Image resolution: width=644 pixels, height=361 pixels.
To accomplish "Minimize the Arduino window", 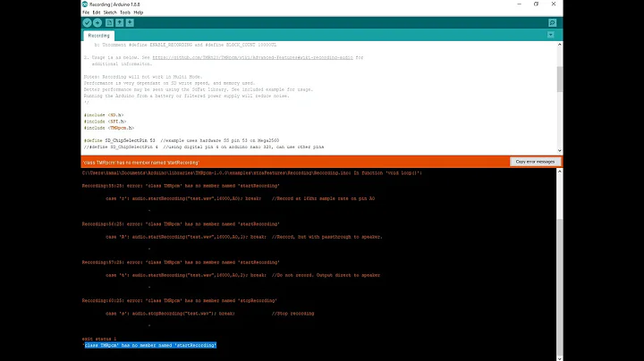I will point(519,4).
